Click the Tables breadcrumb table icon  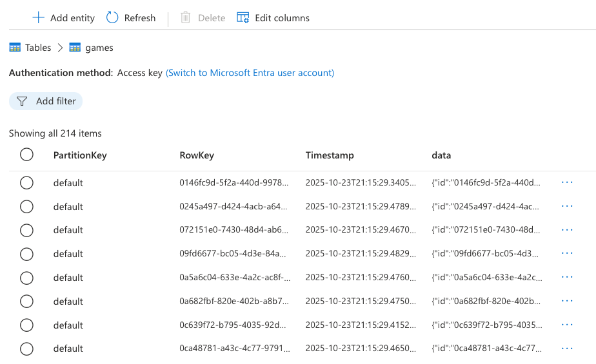coord(15,48)
